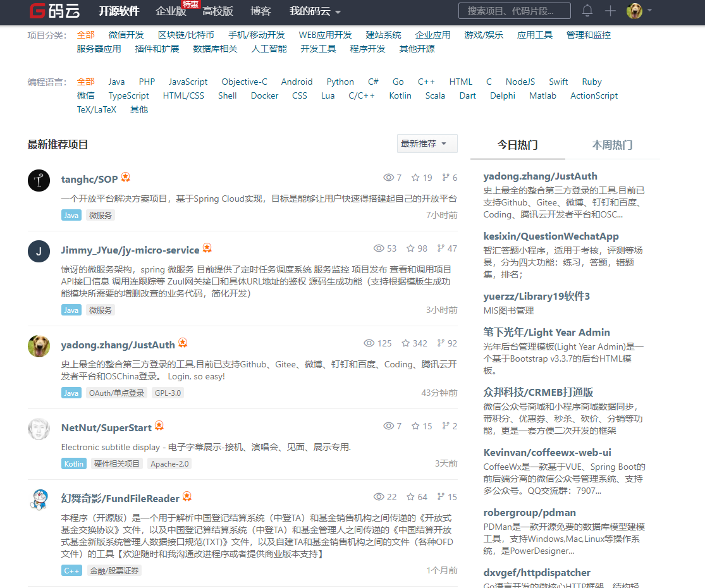Click the Gitee 码云 logo

tap(54, 11)
